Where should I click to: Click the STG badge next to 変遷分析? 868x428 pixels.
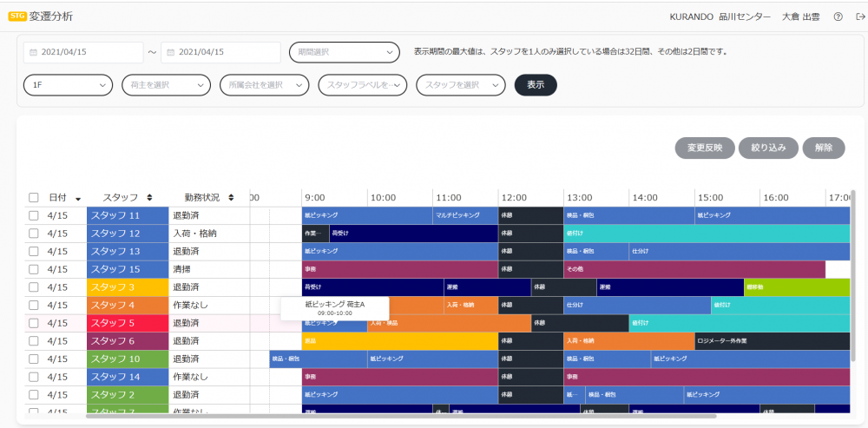[16, 16]
